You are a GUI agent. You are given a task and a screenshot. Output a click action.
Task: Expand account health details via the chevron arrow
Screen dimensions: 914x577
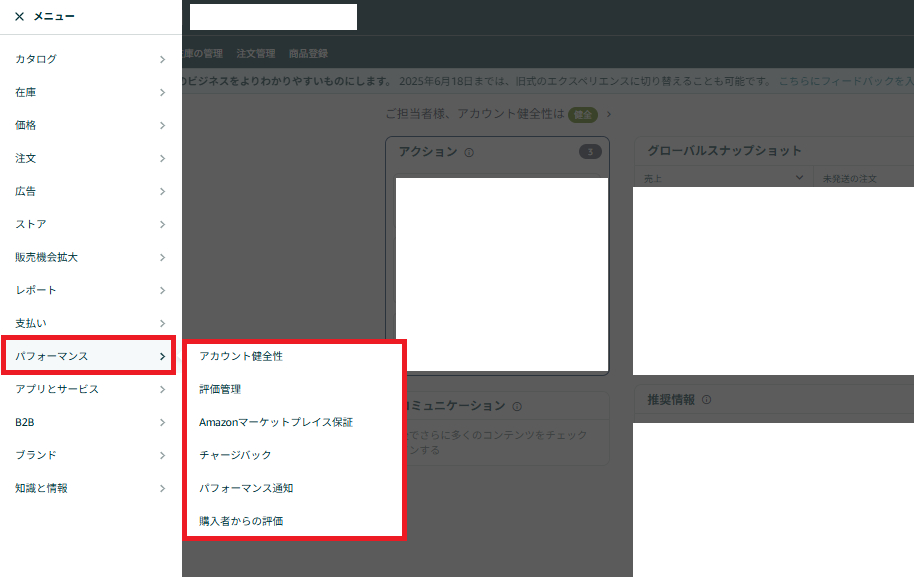[609, 115]
